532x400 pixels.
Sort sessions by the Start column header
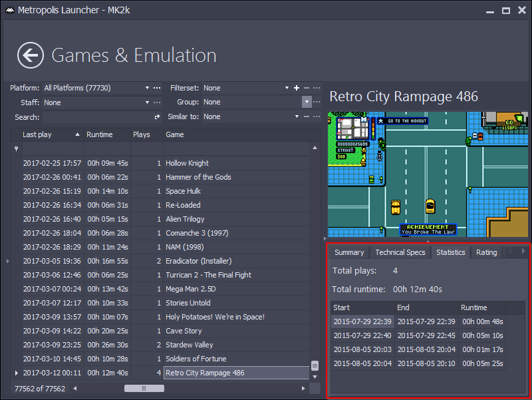[x=362, y=307]
